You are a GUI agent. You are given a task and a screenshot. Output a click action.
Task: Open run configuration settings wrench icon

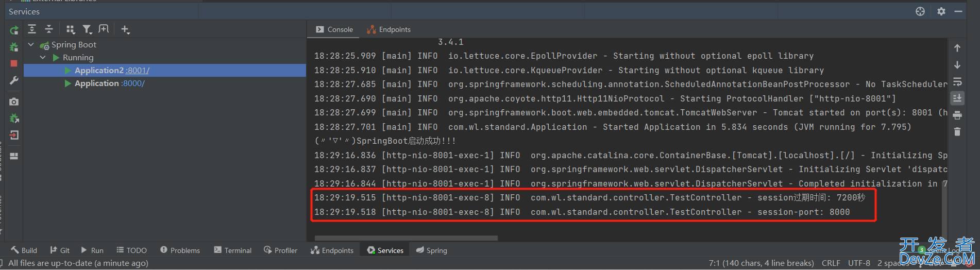click(x=14, y=80)
